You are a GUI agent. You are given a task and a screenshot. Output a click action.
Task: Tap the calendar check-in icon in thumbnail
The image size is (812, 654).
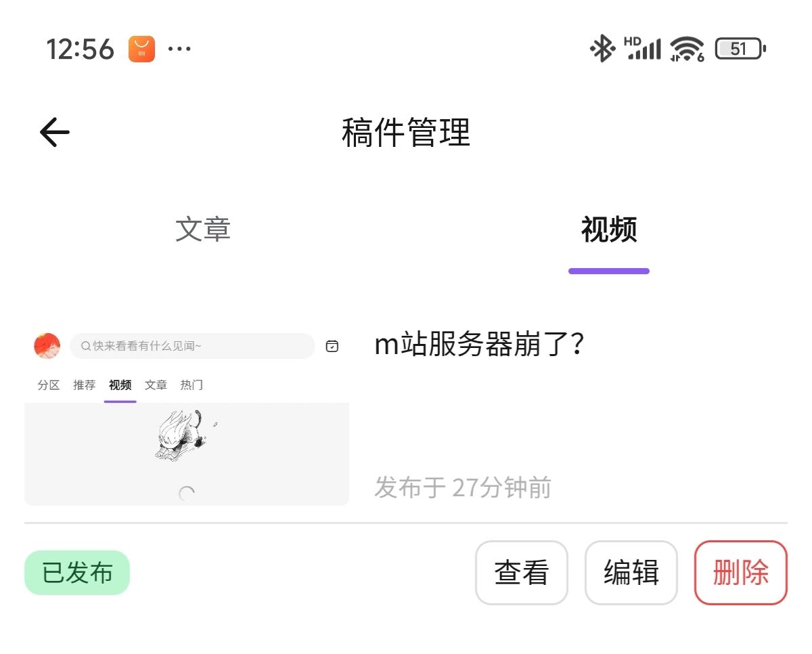click(332, 346)
